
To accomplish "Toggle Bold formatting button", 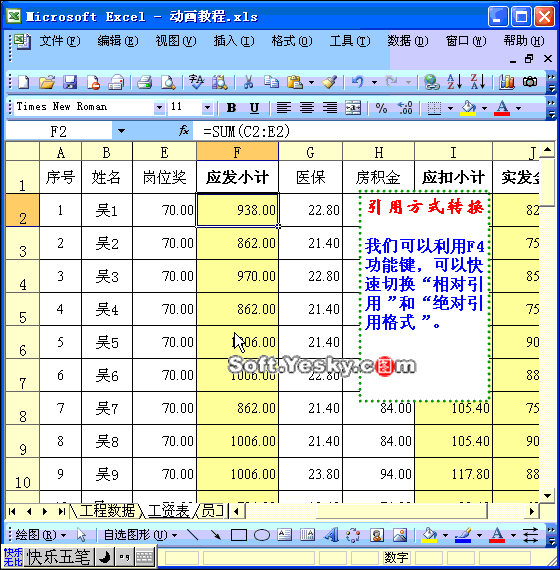I will (x=231, y=108).
